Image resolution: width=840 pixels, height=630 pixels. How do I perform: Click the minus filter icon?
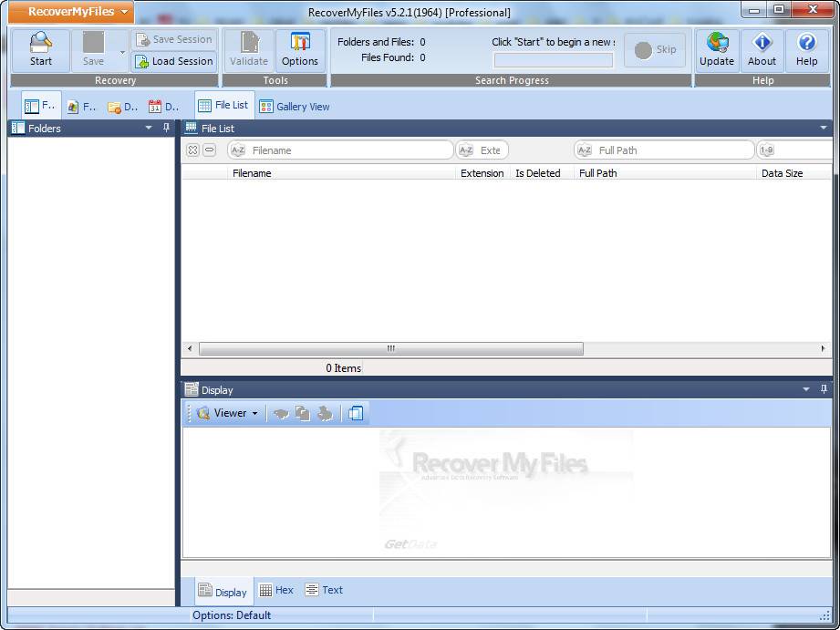click(210, 150)
